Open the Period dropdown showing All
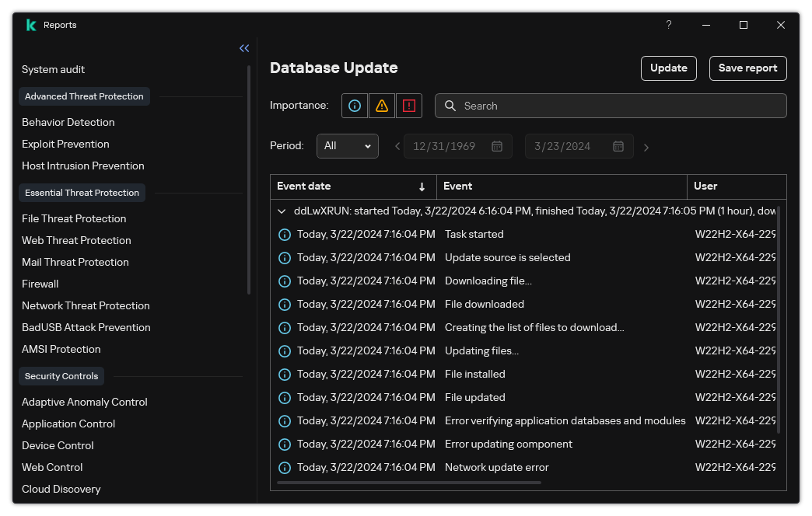This screenshot has height=516, width=812. 347,146
